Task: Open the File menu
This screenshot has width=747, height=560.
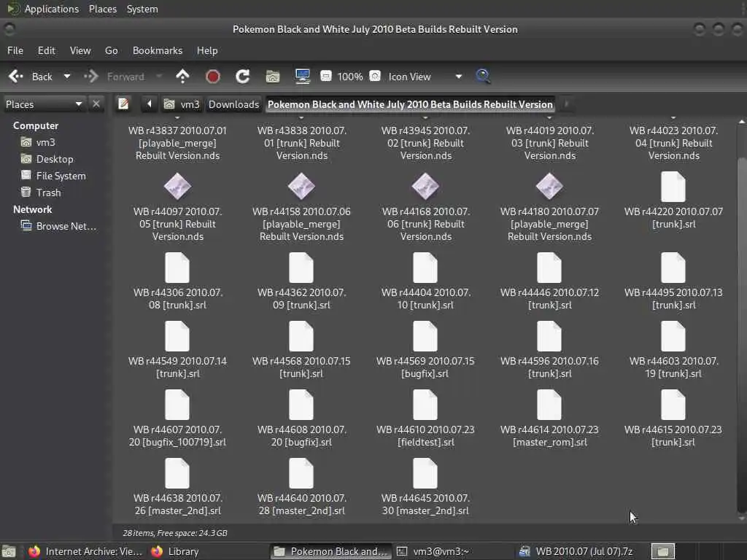Action: (x=15, y=50)
